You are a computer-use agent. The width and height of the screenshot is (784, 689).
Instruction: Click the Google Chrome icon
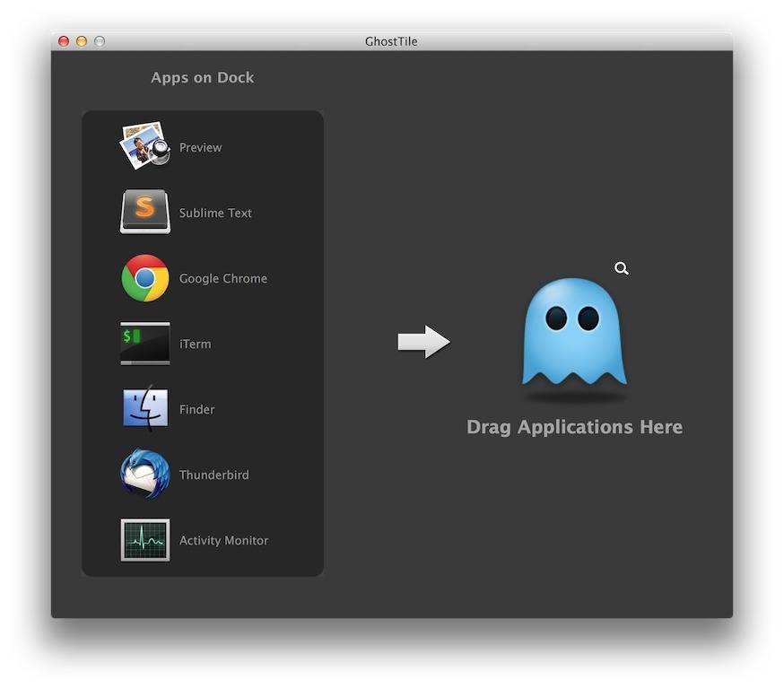click(x=145, y=278)
